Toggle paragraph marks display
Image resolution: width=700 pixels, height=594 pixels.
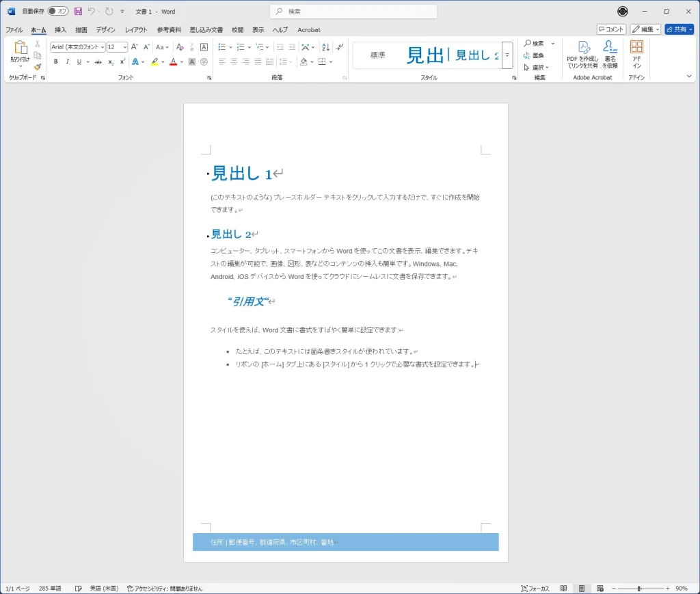pyautogui.click(x=340, y=47)
